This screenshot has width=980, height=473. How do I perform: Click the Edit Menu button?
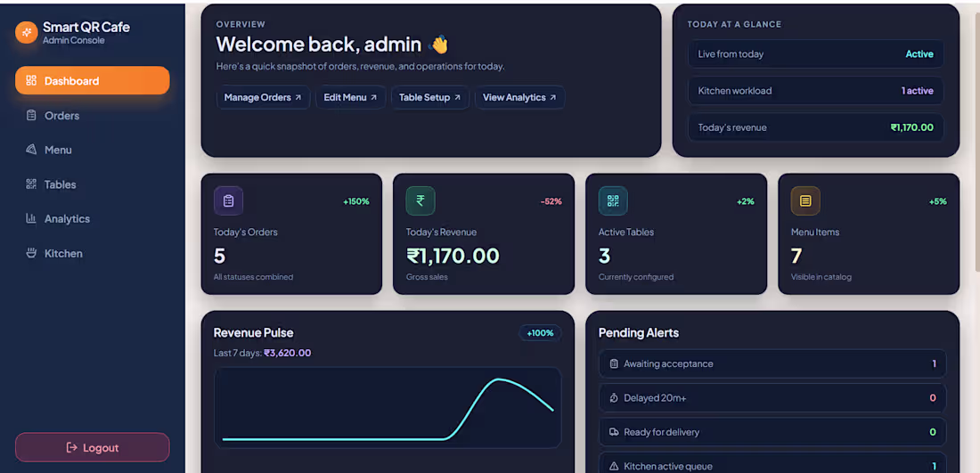coord(351,97)
